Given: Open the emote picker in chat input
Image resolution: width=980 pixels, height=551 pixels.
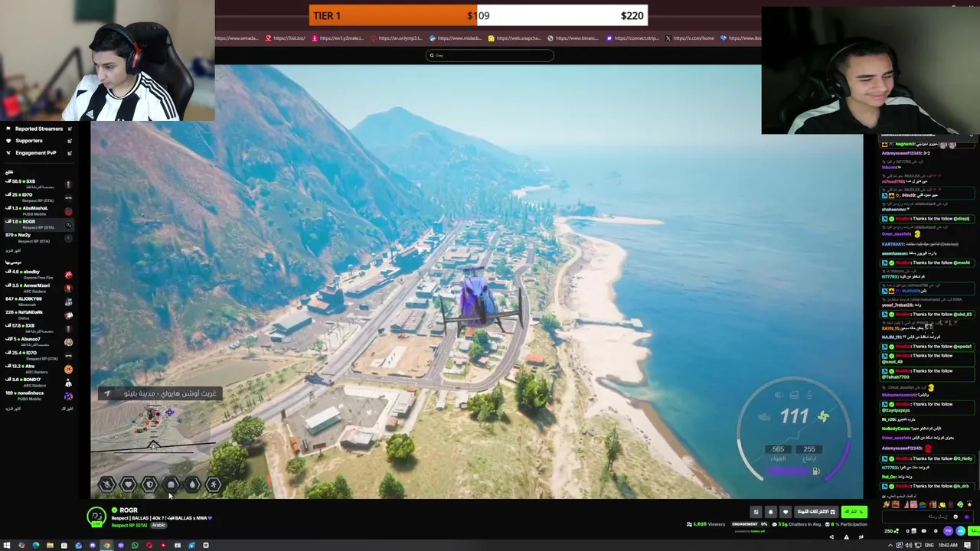Looking at the screenshot, I should click(955, 517).
